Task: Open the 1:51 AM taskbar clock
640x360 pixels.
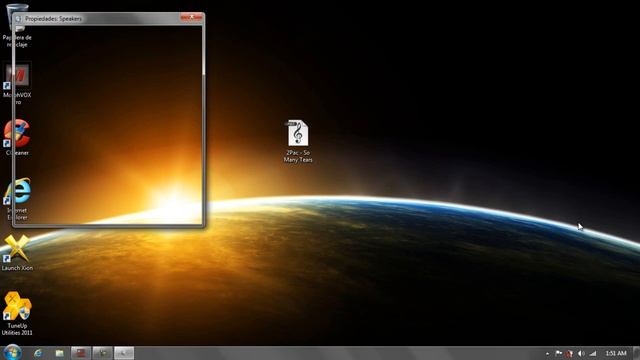Action: coord(616,353)
